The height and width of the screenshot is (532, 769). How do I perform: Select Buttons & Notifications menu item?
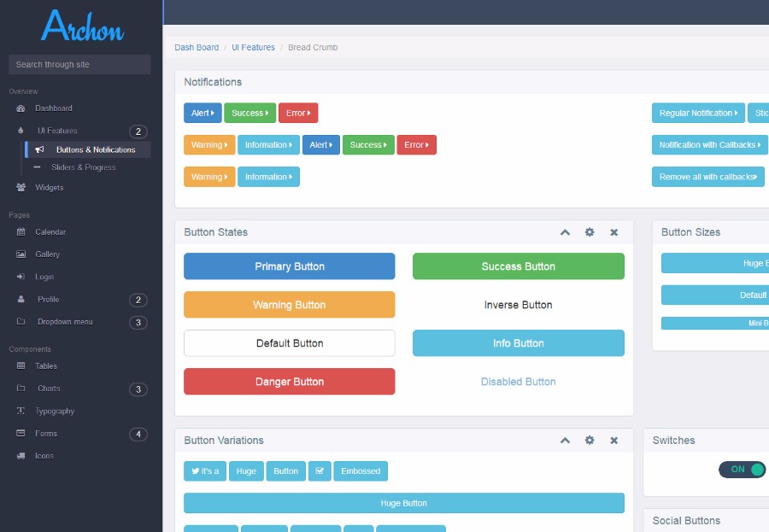[x=88, y=149]
